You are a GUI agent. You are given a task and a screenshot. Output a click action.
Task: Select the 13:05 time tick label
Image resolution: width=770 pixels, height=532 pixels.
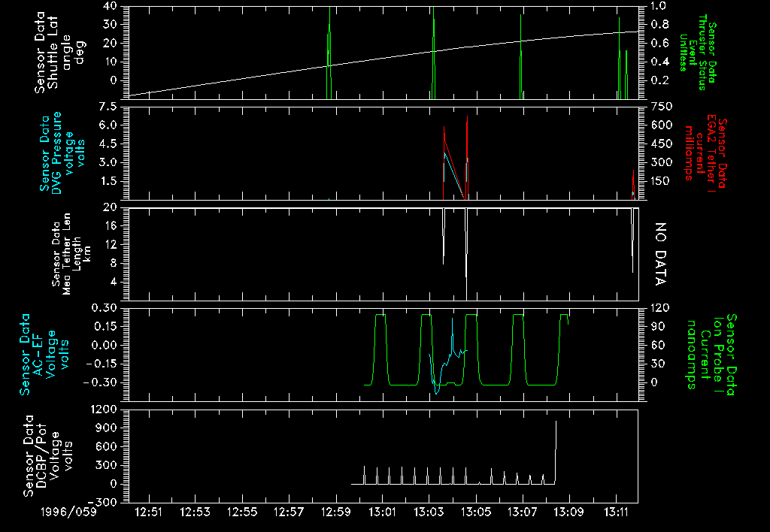coord(476,512)
